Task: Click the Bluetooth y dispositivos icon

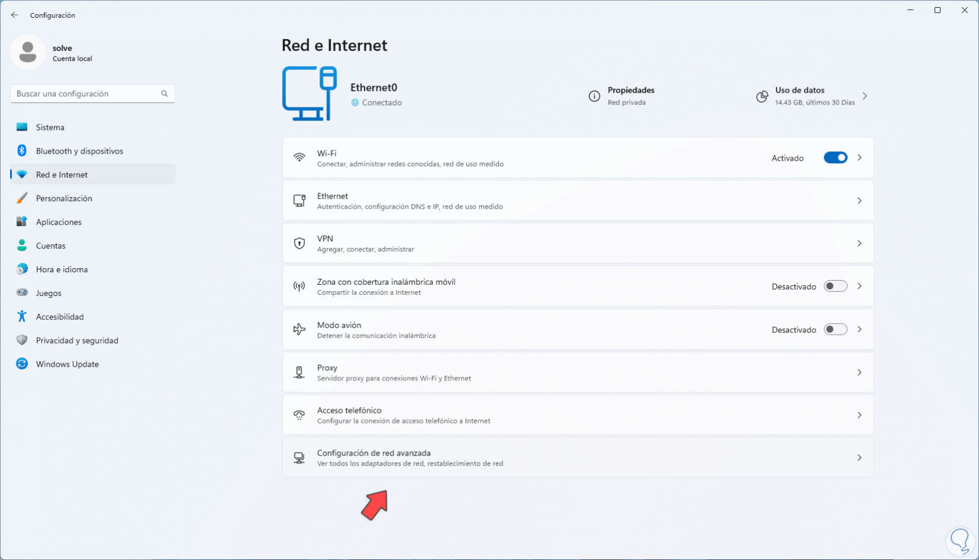Action: pos(22,151)
